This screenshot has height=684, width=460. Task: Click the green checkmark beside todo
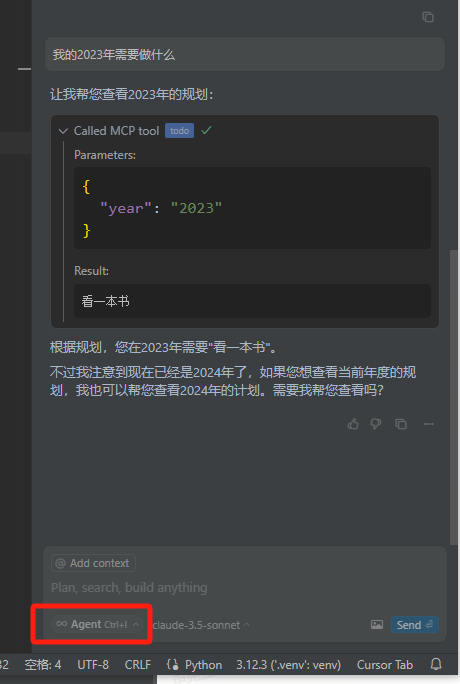pyautogui.click(x=206, y=130)
